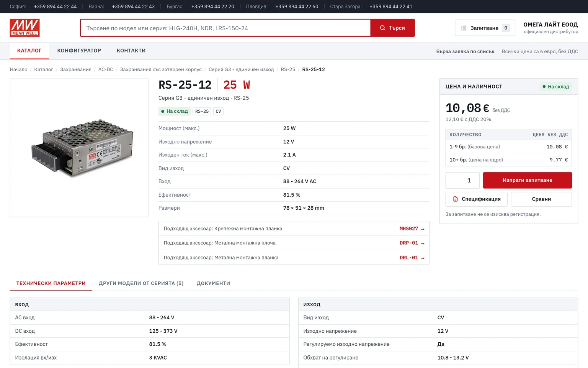588x368 pixels.
Task: Focus the model search input field
Action: (x=225, y=28)
